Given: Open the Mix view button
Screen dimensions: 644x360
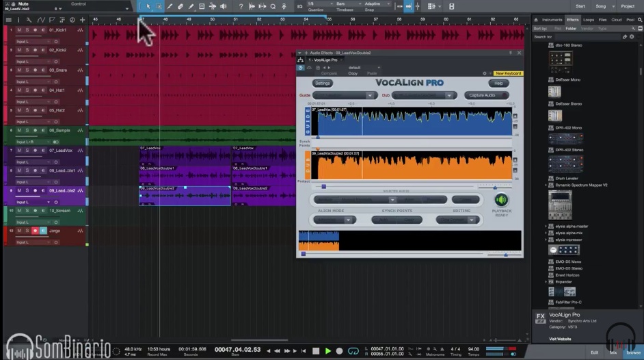Looking at the screenshot, I should (x=613, y=352).
